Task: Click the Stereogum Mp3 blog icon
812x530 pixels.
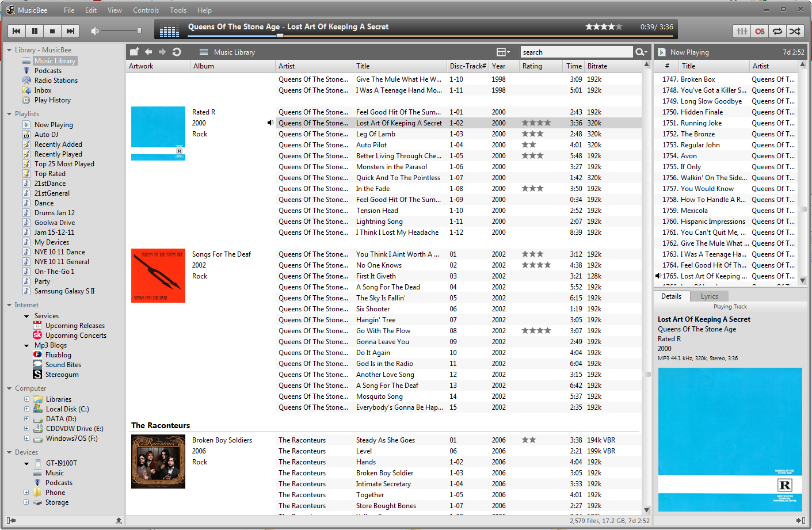Action: (x=36, y=374)
